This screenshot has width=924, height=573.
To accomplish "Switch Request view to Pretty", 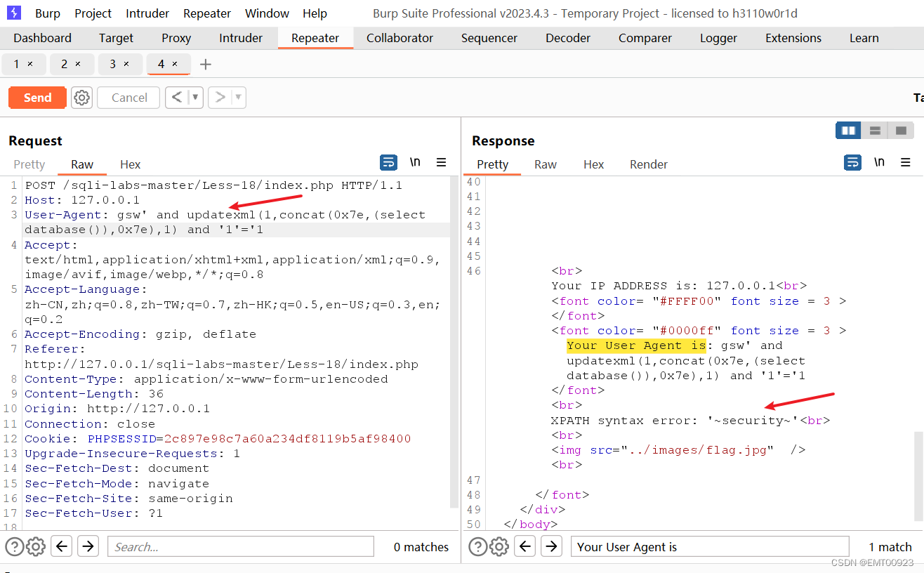I will tap(29, 164).
